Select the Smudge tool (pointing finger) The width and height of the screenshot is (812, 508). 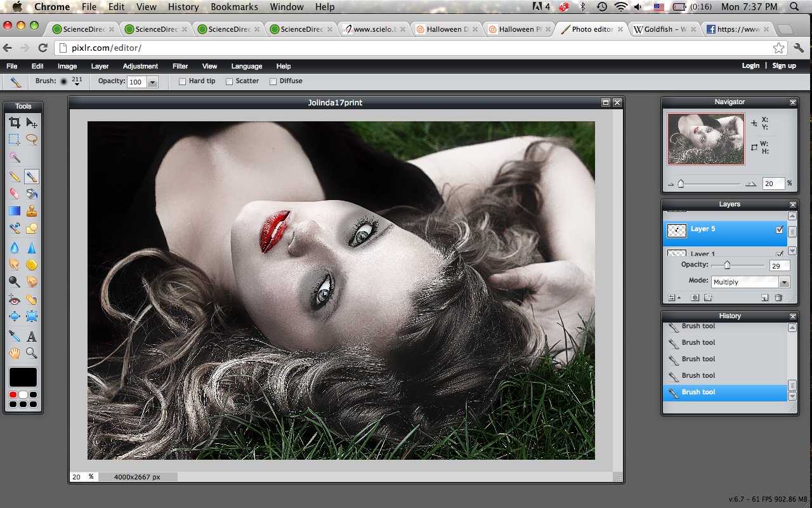[x=15, y=264]
